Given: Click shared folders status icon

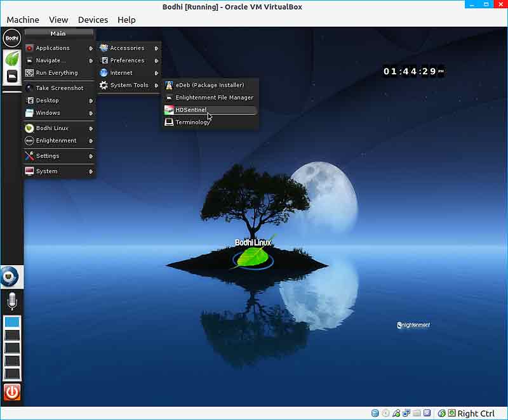Looking at the screenshot, I should (x=417, y=413).
